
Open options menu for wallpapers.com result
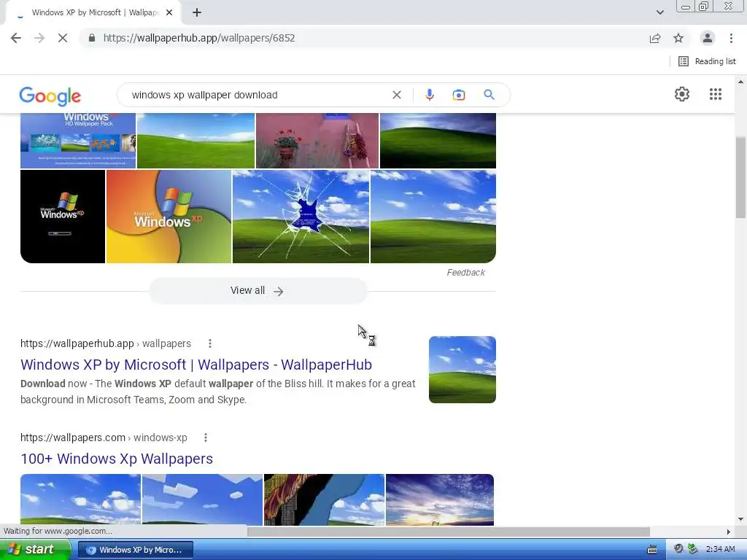click(205, 437)
